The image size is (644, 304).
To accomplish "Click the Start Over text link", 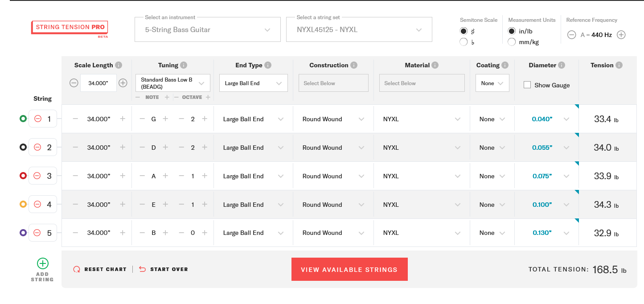I will coord(169,269).
